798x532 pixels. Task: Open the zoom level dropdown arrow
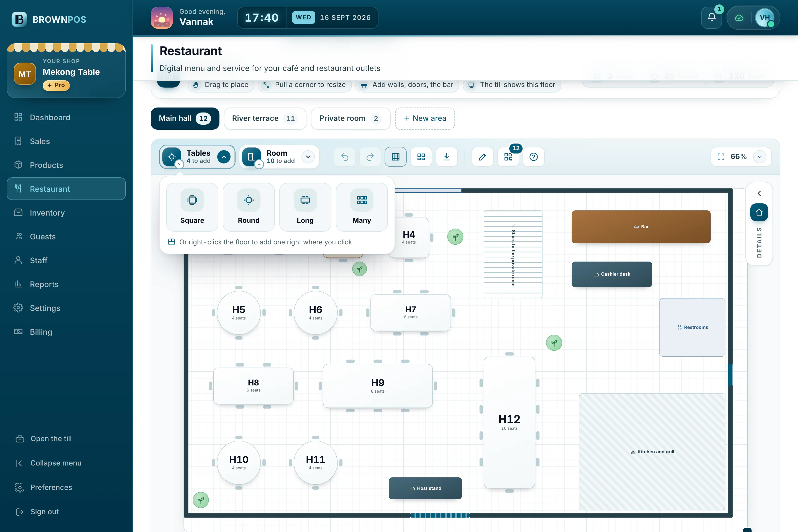[x=760, y=157]
